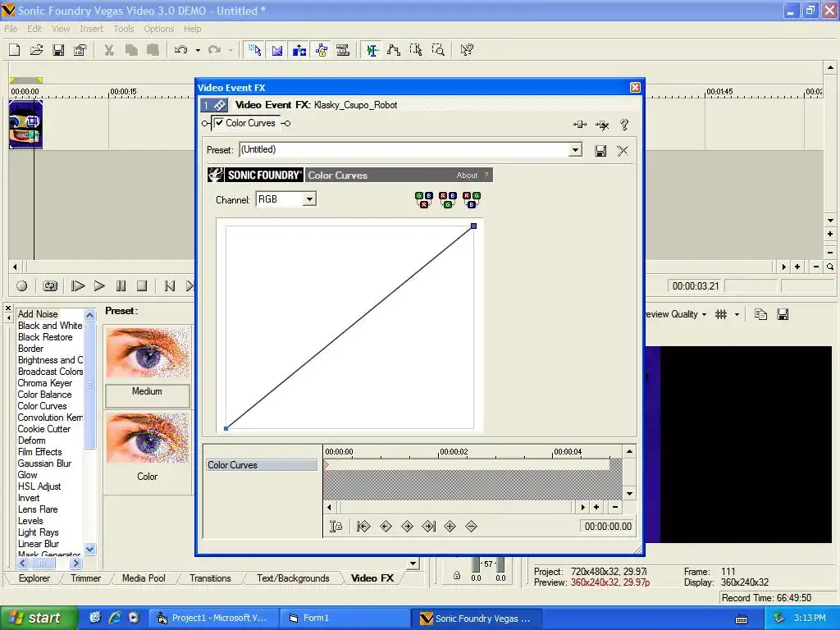Viewport: 840px width, 630px height.
Task: Click the Medium noise preset thumbnail
Action: tap(148, 353)
